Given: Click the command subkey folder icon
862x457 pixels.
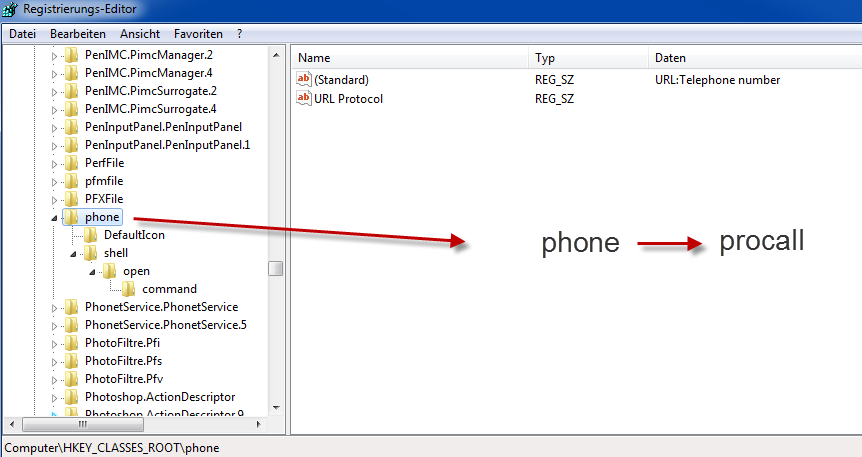Looking at the screenshot, I should point(130,289).
